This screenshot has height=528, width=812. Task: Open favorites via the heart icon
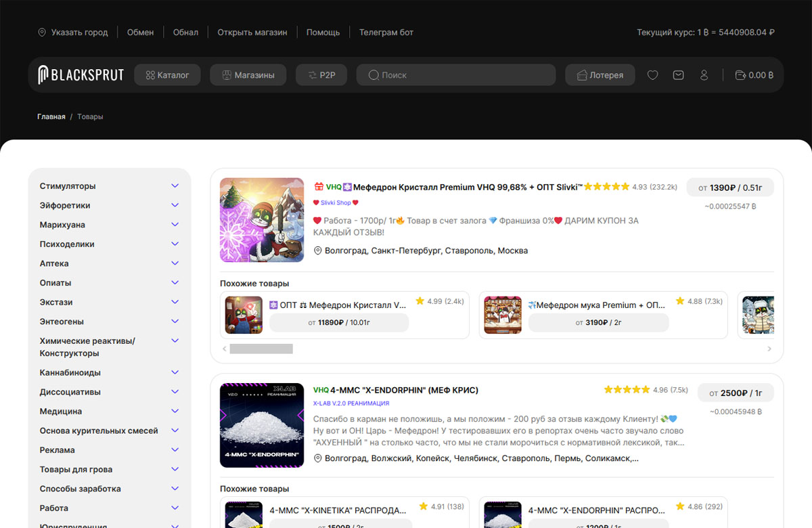click(652, 74)
